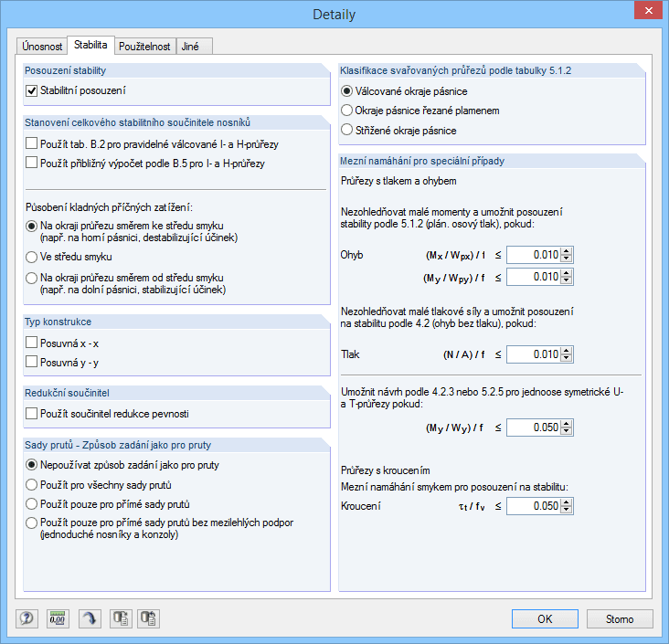Image resolution: width=669 pixels, height=644 pixels.
Task: Open the Použitelnost tab
Action: coord(144,46)
